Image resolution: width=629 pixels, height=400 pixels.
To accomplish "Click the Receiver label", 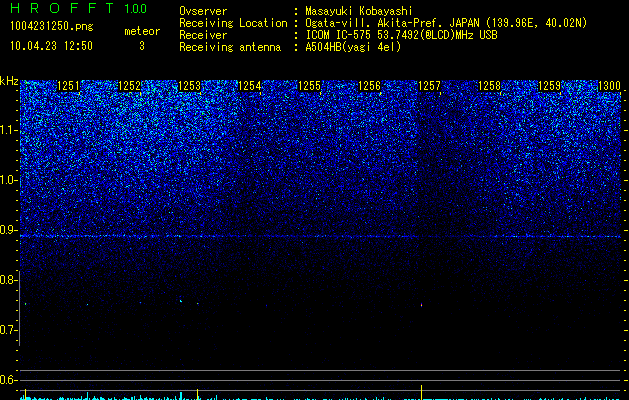I will pos(203,35).
